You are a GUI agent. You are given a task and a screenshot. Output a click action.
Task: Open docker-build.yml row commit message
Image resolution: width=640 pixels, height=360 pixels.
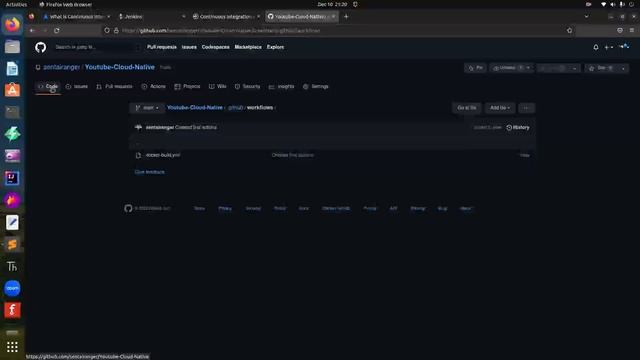click(293, 155)
